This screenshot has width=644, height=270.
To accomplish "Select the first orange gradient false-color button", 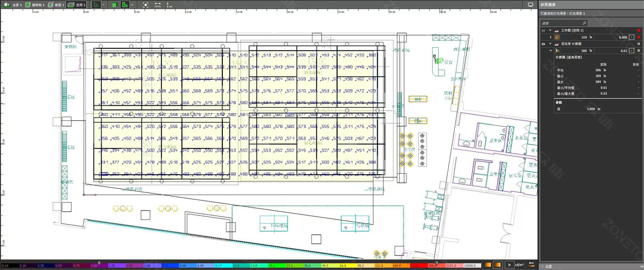I will [488, 265].
